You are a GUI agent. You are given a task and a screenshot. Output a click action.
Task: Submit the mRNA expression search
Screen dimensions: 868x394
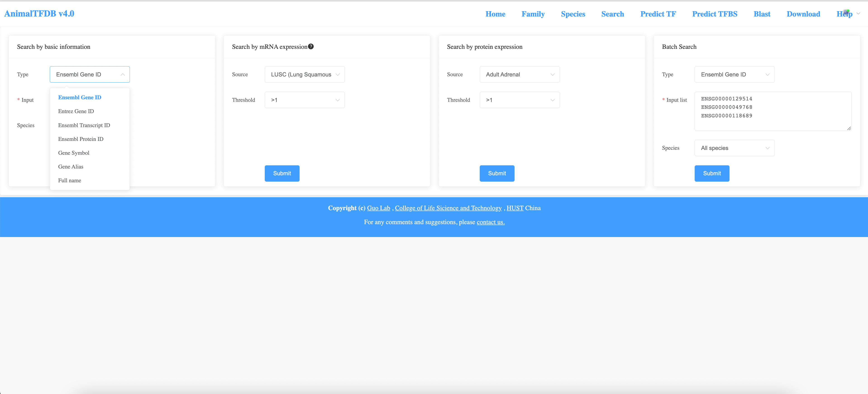pos(282,173)
